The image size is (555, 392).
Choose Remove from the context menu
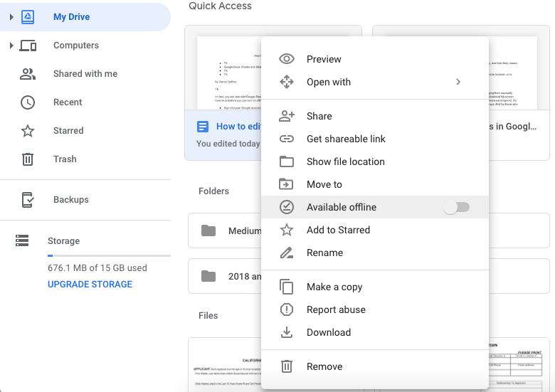[x=375, y=366]
